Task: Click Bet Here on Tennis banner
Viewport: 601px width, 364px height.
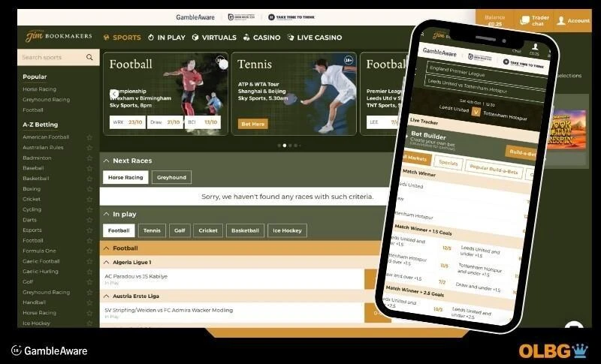Action: tap(252, 123)
